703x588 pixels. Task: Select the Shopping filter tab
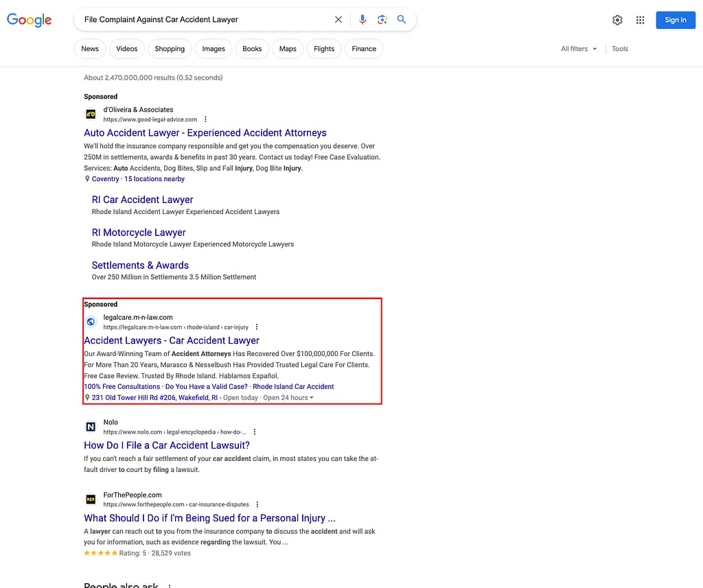click(170, 49)
